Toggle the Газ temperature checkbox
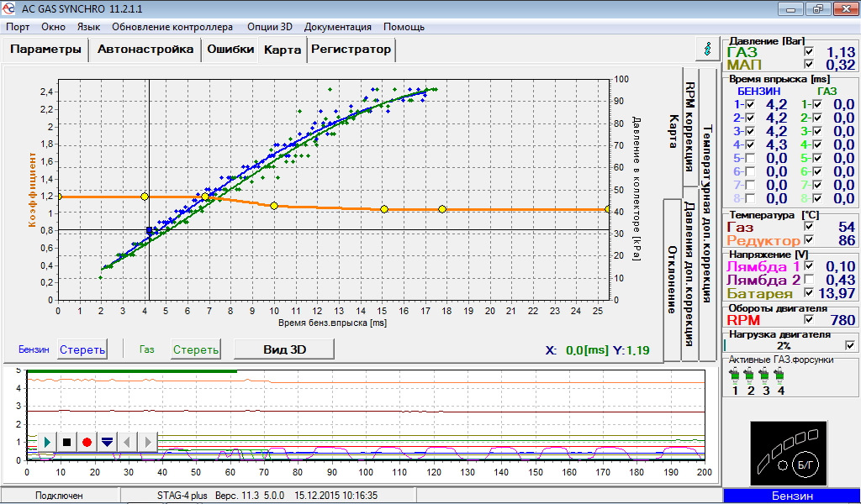The height and width of the screenshot is (504, 861). coord(808,226)
